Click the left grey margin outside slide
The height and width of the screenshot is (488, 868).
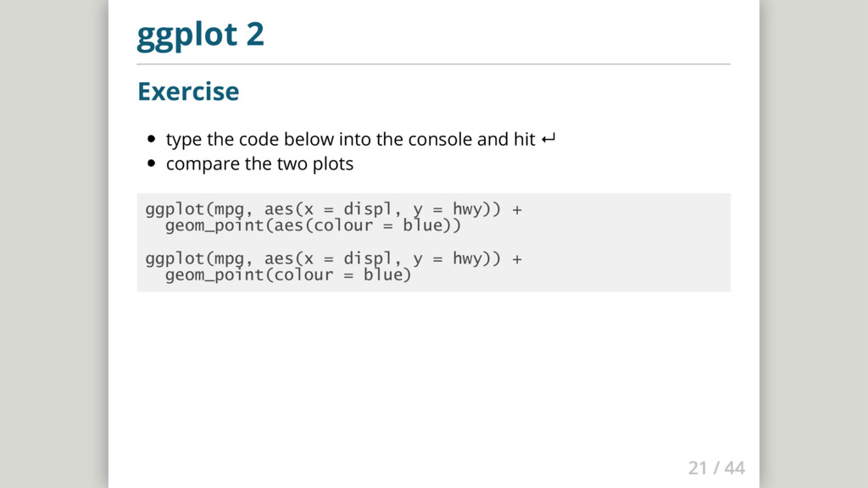click(53, 244)
